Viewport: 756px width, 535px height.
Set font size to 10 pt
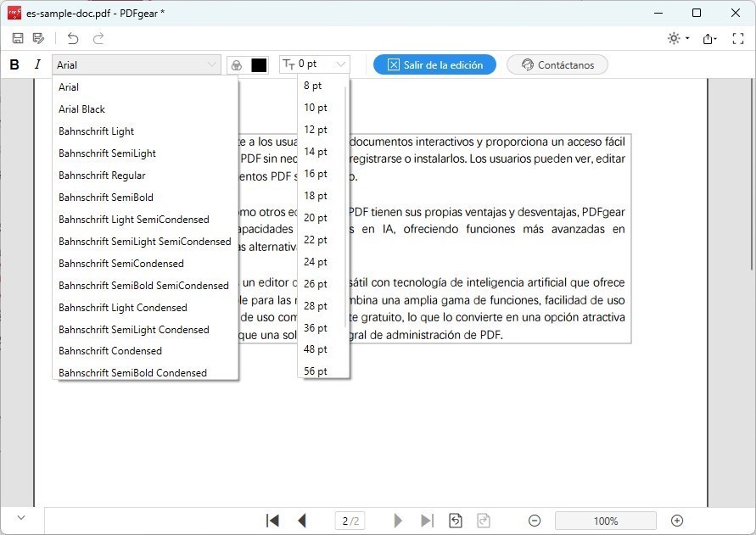point(321,108)
